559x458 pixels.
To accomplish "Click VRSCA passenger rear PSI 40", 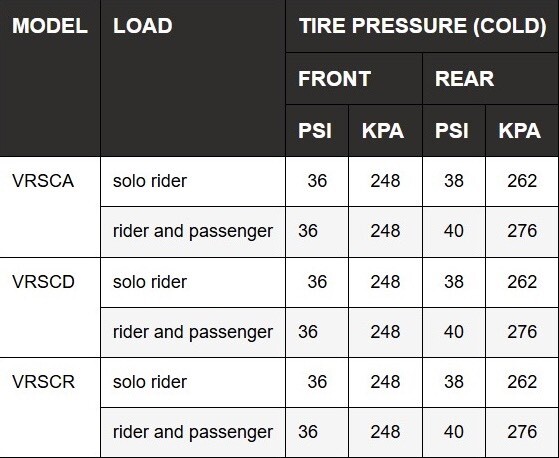I will [454, 232].
